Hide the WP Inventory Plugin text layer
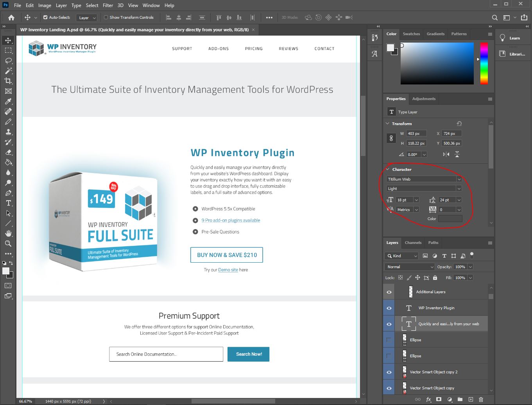The image size is (532, 405). (389, 308)
